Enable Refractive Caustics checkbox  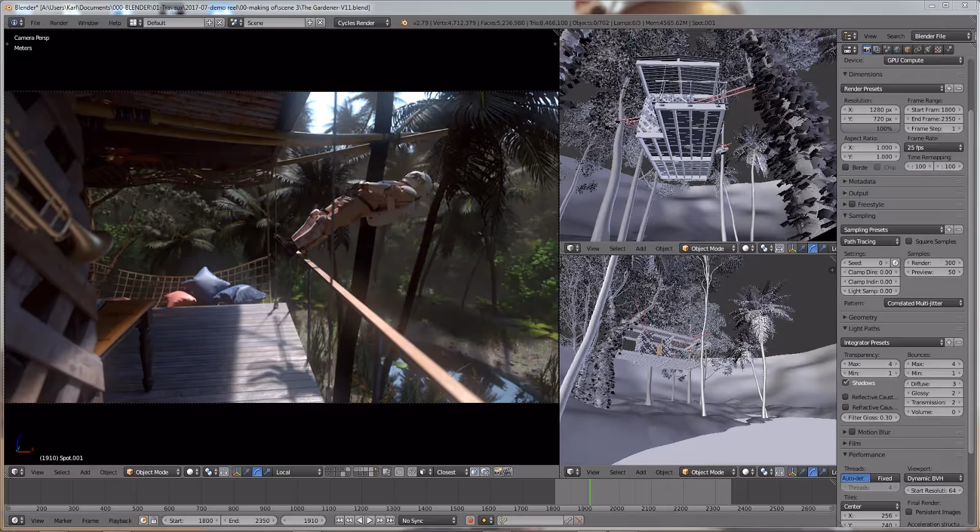pyautogui.click(x=846, y=407)
